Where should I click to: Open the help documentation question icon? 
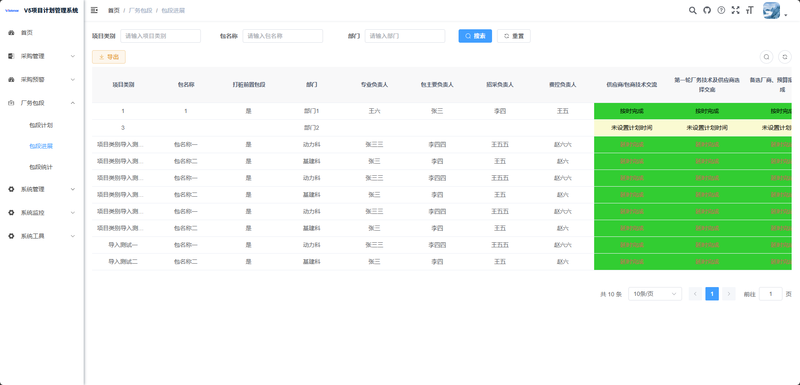coord(721,10)
